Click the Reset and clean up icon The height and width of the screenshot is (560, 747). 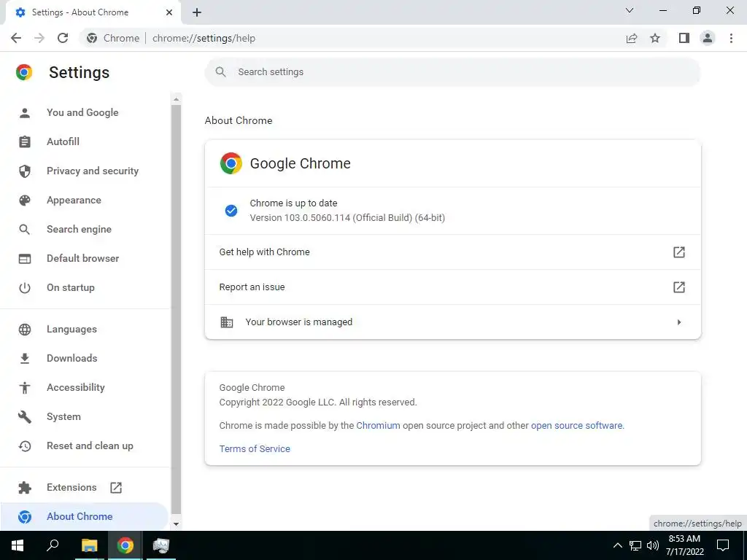pyautogui.click(x=24, y=446)
